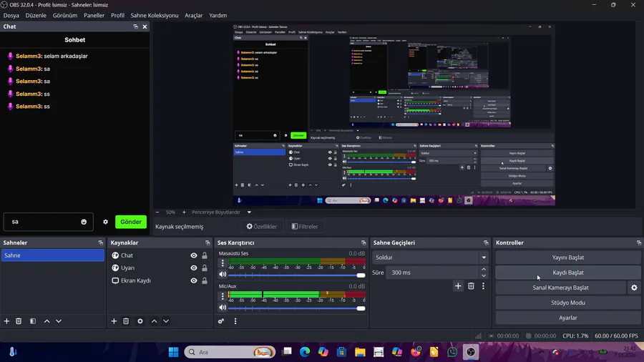Enable Stüdyo Modu

[x=568, y=303]
